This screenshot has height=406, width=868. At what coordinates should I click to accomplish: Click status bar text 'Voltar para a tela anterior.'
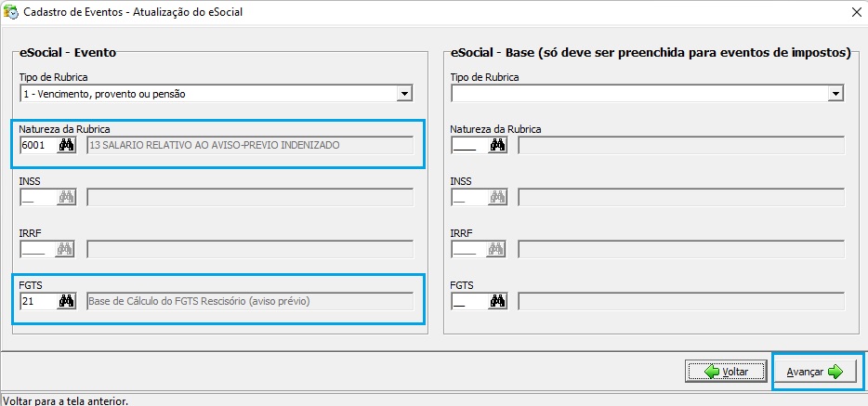pos(66,399)
